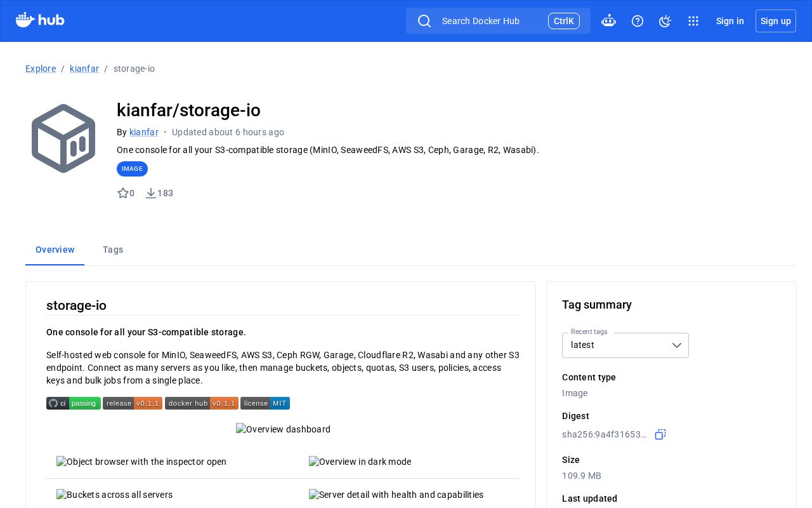Screen dimensions: 812x508
Task: Open the apps grid menu icon
Action: coord(693,21)
